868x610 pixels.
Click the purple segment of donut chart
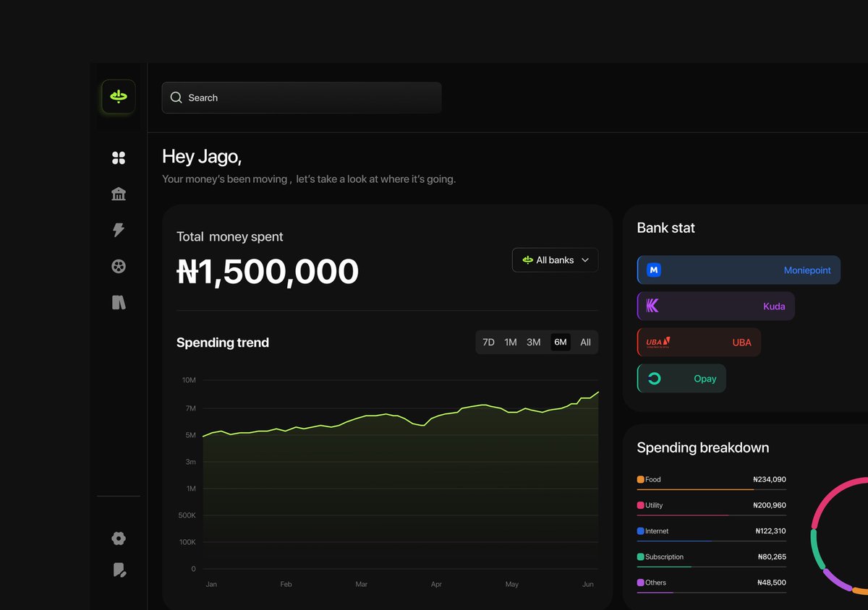[838, 580]
